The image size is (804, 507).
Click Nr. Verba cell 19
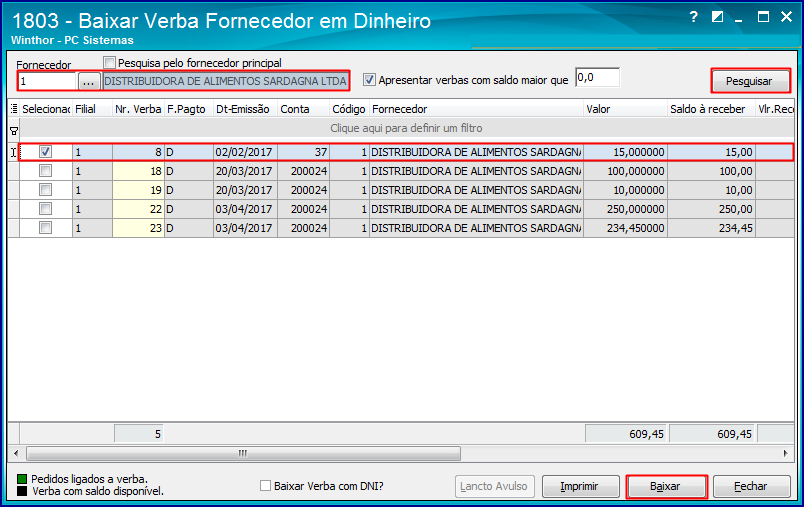[x=138, y=190]
